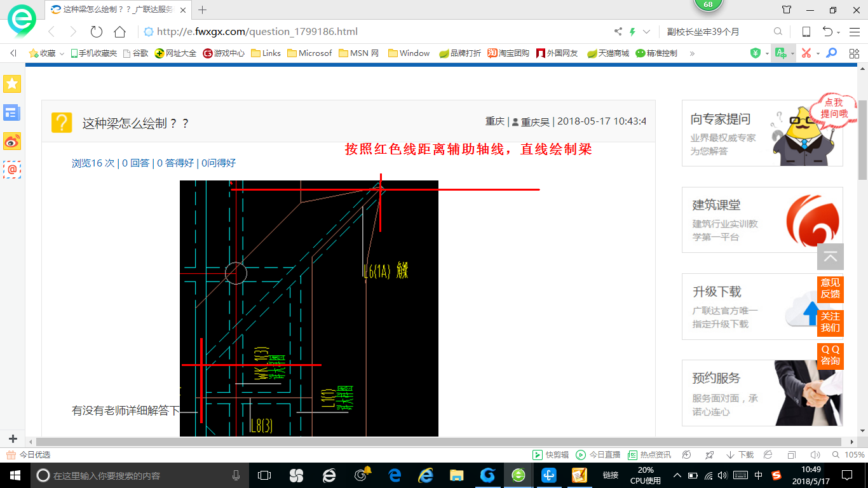Viewport: 868px width, 488px height.
Task: Click 快剪辑 in status bar
Action: point(550,455)
